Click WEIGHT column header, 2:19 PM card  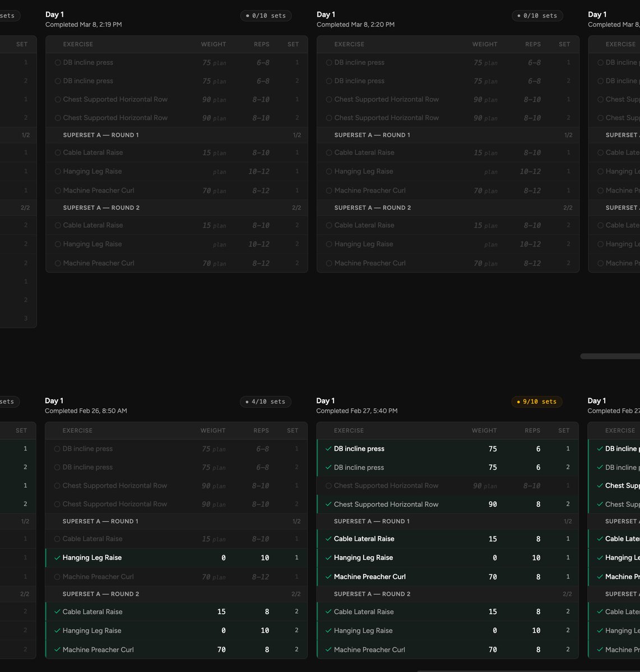coord(214,44)
